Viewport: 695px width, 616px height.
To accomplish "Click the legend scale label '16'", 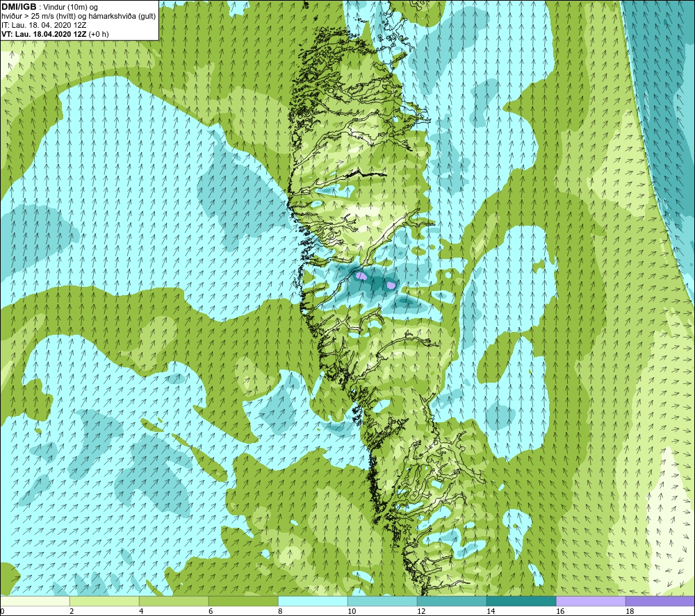I will 560,611.
